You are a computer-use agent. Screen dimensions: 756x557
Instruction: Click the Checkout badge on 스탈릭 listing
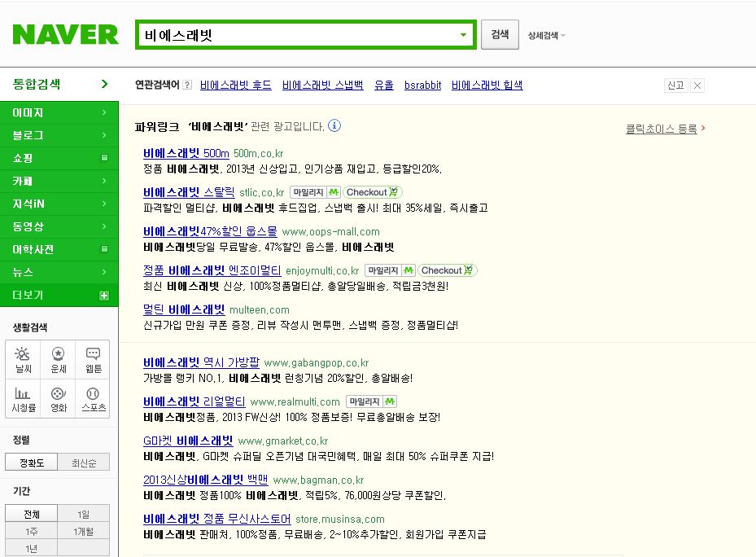373,192
